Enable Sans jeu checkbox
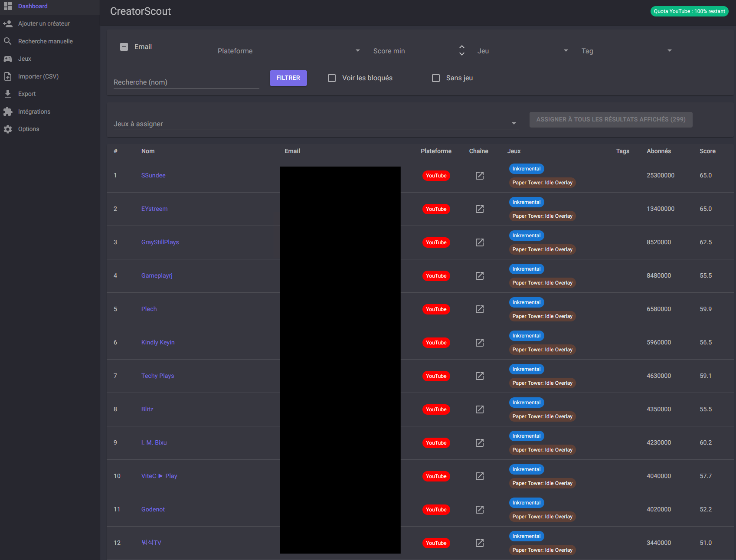Screen dimensions: 736x560 (x=436, y=78)
